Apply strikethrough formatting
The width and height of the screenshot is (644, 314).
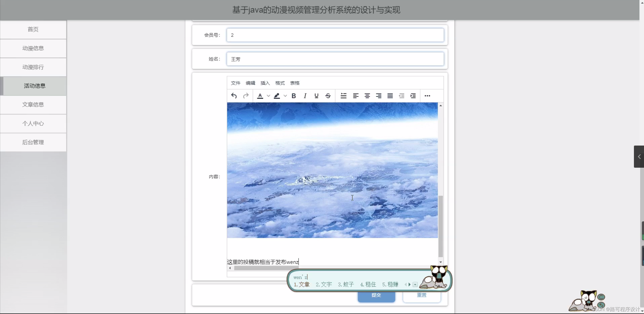[x=328, y=96]
